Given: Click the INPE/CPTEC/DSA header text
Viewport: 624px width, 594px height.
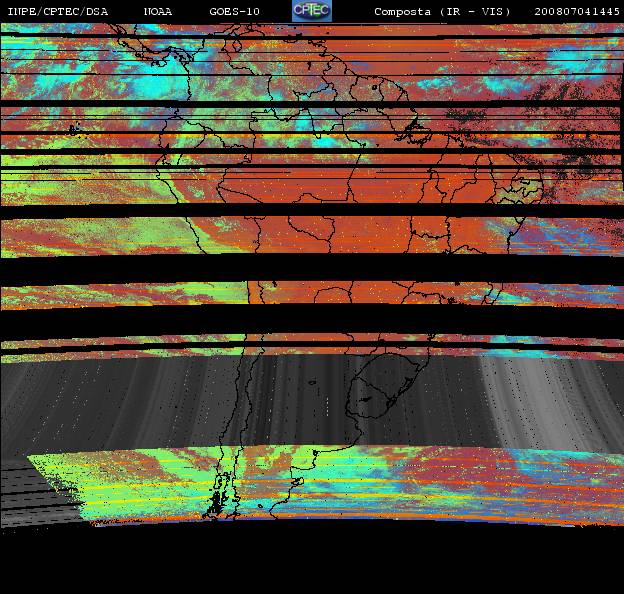Looking at the screenshot, I should pos(58,12).
